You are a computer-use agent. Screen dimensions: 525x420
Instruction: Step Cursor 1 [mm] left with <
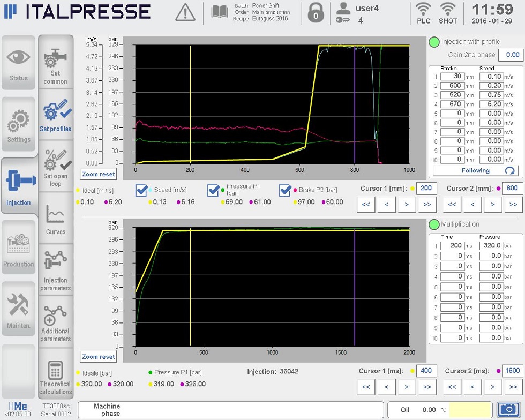(386, 204)
